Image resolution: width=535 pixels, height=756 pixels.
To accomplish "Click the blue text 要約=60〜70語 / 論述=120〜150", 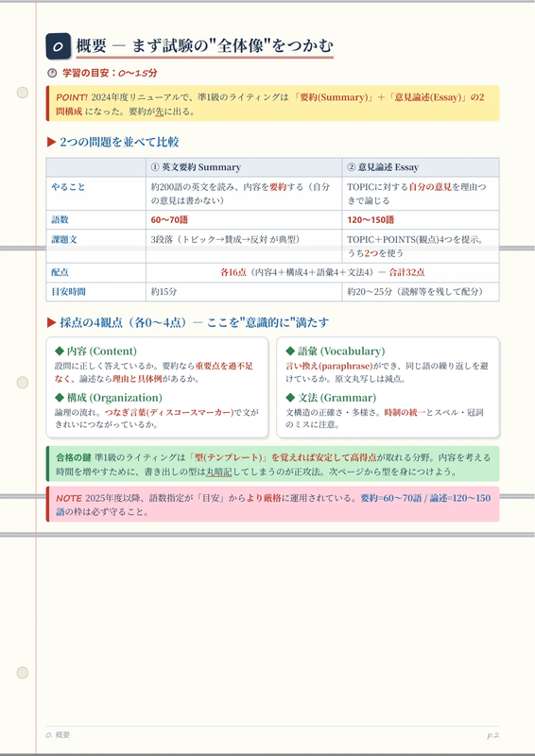I will coord(426,498).
